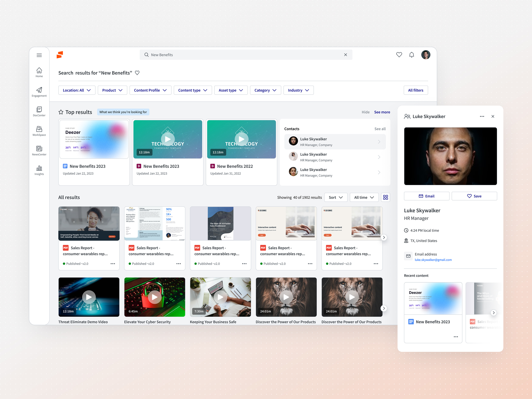
Task: Click See all in the Contacts panel
Action: click(x=380, y=129)
